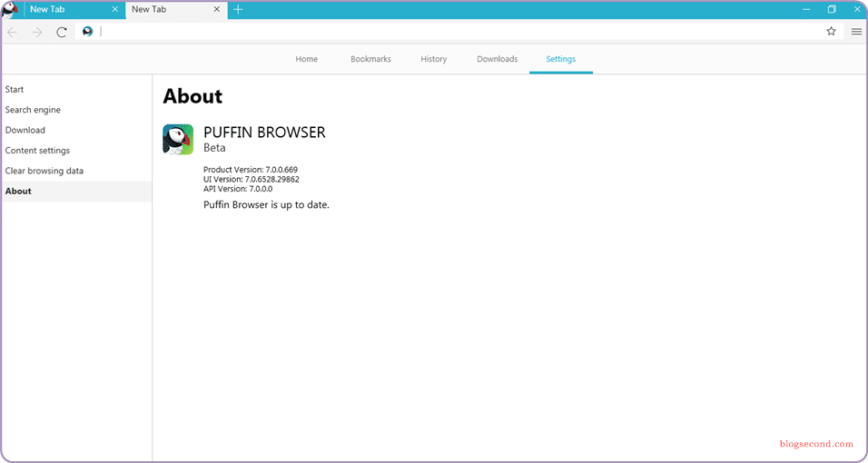
Task: Go to the Home tab
Action: pyautogui.click(x=306, y=59)
